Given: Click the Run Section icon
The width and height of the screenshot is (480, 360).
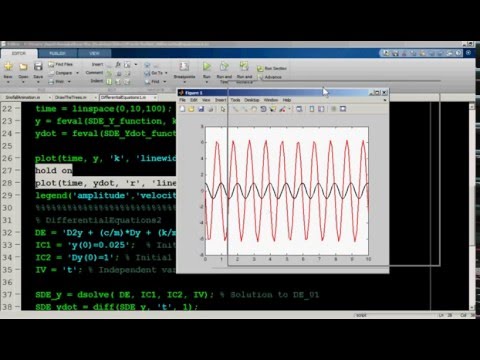Looking at the screenshot, I should (x=260, y=69).
